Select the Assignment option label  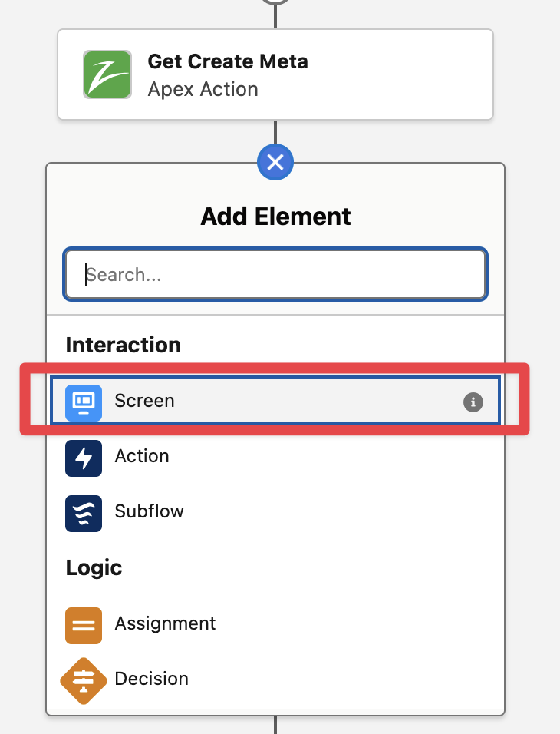[x=165, y=623]
